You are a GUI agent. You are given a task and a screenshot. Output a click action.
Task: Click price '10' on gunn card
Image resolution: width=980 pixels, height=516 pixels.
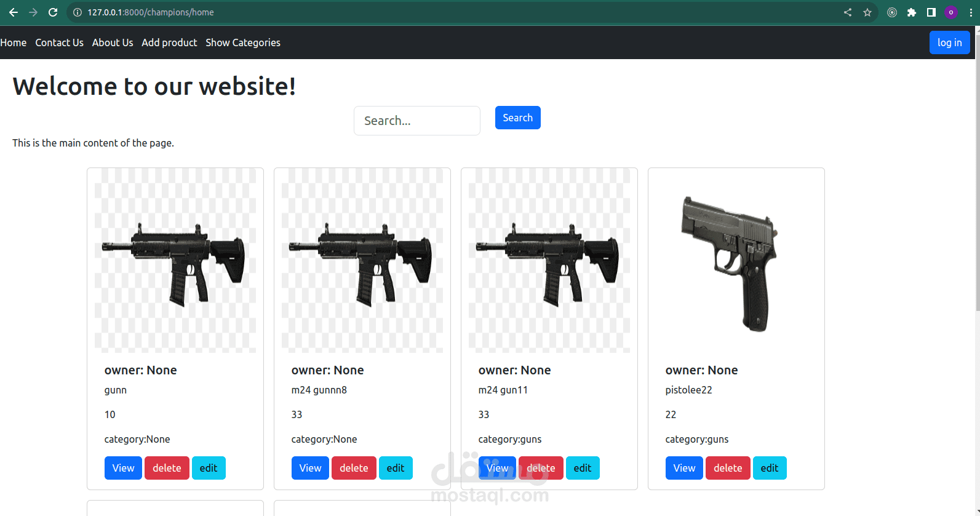tap(110, 414)
